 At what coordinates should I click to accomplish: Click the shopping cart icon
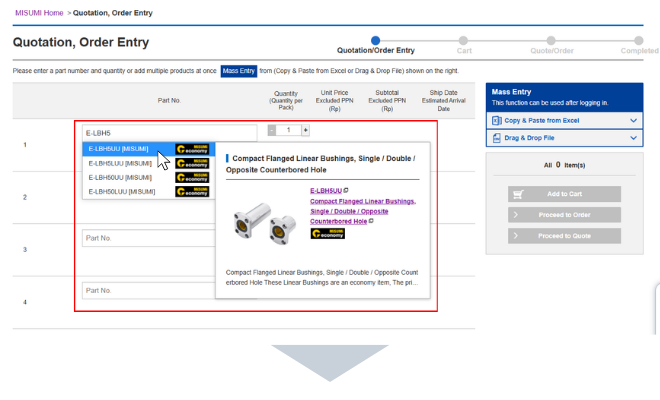tap(518, 194)
